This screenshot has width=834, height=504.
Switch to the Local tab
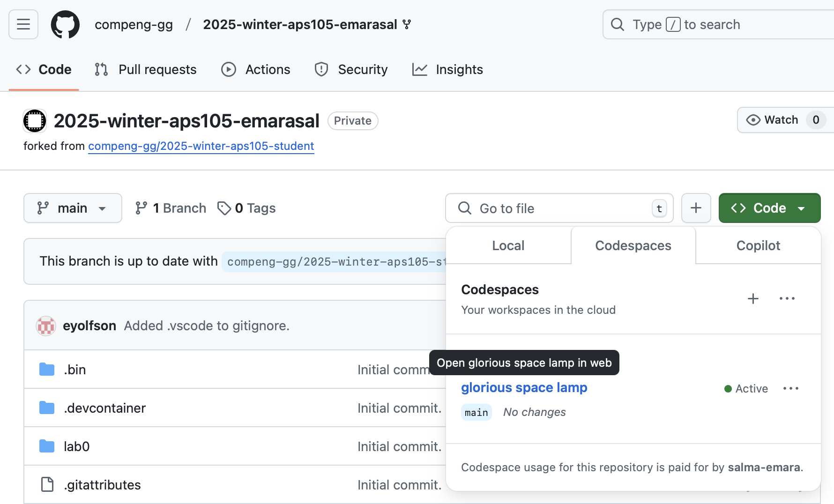tap(508, 245)
